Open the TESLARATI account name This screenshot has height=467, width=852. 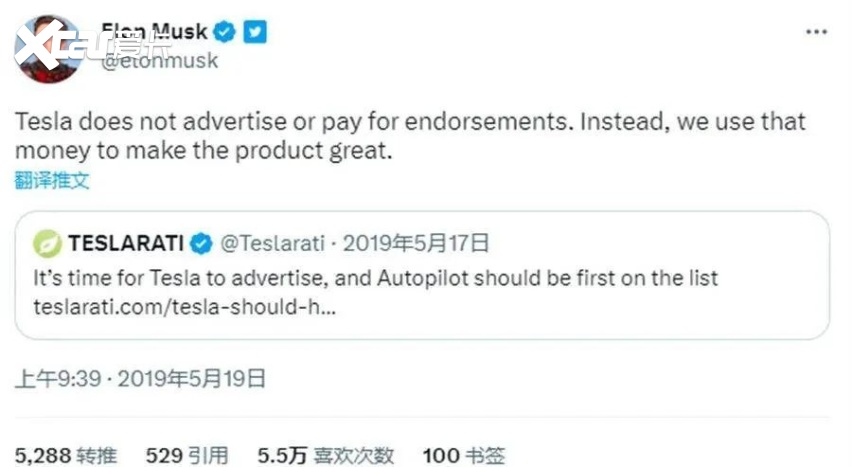pos(127,243)
